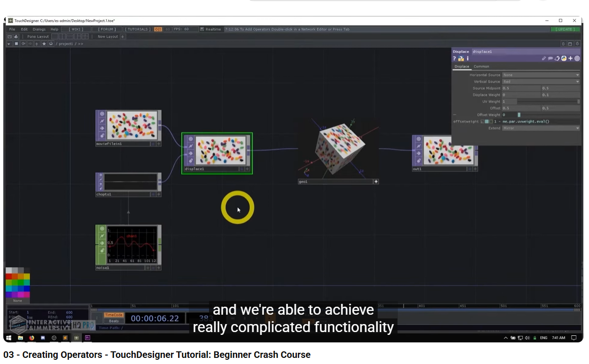
Task: Switch to the Common tab in parameters
Action: 481,66
